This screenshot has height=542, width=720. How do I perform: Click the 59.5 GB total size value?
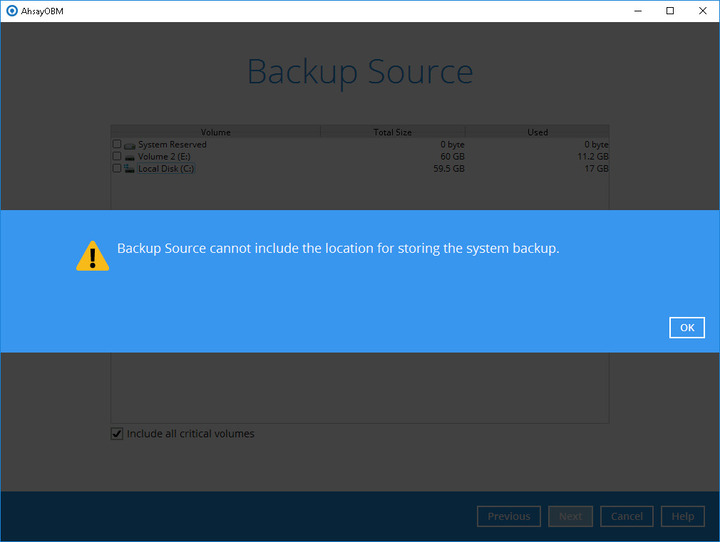coord(449,169)
